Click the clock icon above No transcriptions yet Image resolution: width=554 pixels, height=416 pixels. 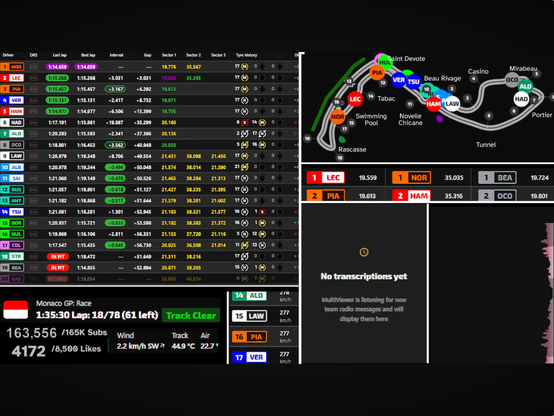pyautogui.click(x=364, y=252)
